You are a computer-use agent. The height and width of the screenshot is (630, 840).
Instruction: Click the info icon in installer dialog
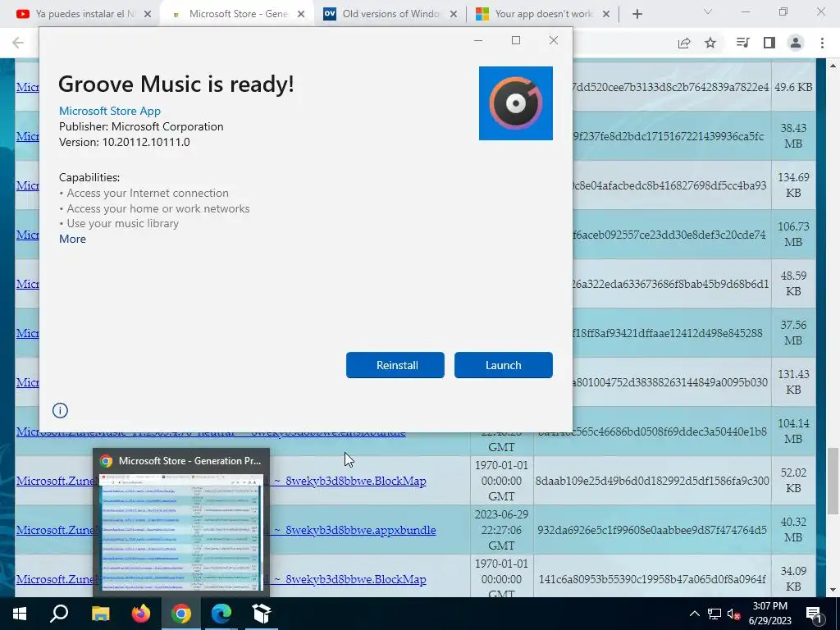pyautogui.click(x=60, y=410)
